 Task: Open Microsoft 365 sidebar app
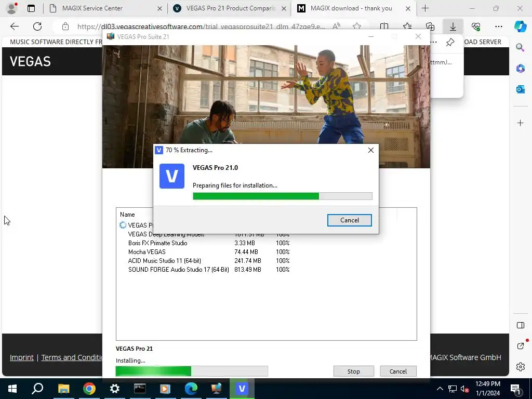click(x=520, y=69)
